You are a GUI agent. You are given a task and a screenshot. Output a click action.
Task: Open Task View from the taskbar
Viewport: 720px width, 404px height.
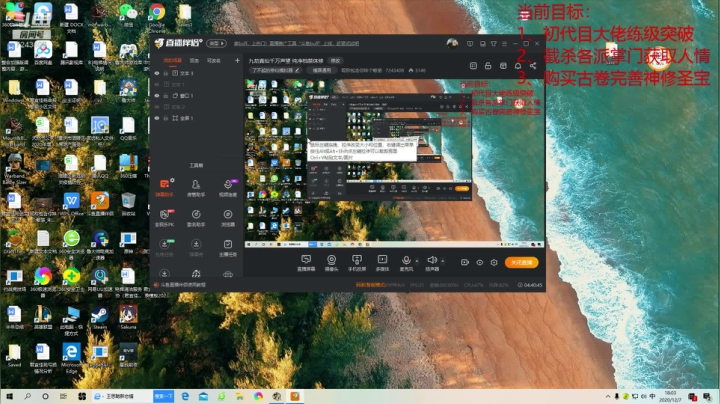tap(63, 396)
